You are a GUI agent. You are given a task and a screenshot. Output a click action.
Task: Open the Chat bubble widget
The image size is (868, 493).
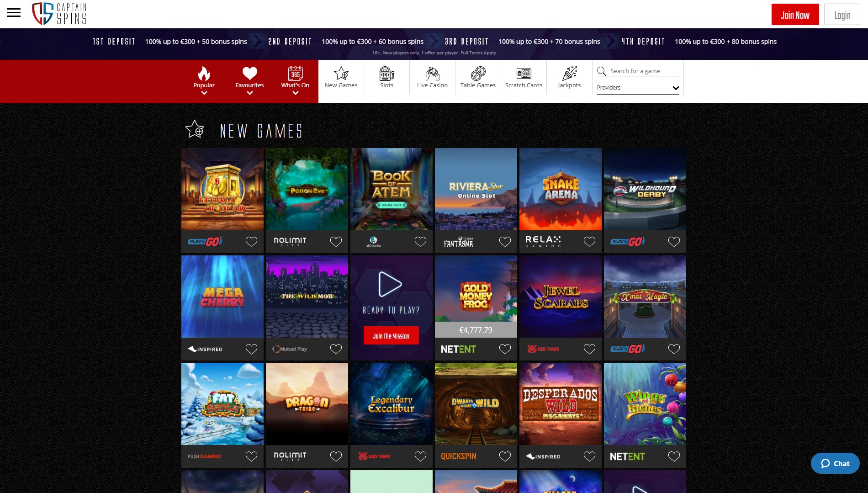835,463
